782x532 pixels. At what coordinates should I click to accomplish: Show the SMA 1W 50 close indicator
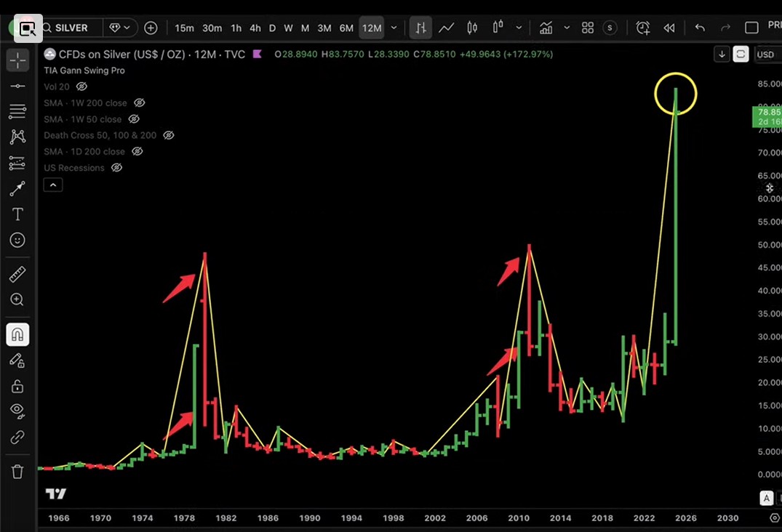point(134,119)
